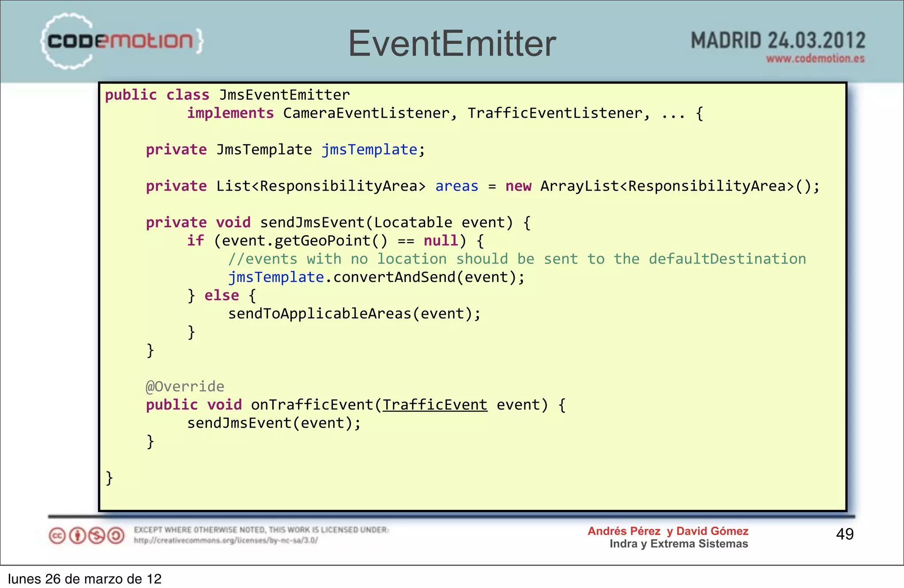The width and height of the screenshot is (904, 588).
Task: Click the else keyword
Action: pyautogui.click(x=222, y=295)
